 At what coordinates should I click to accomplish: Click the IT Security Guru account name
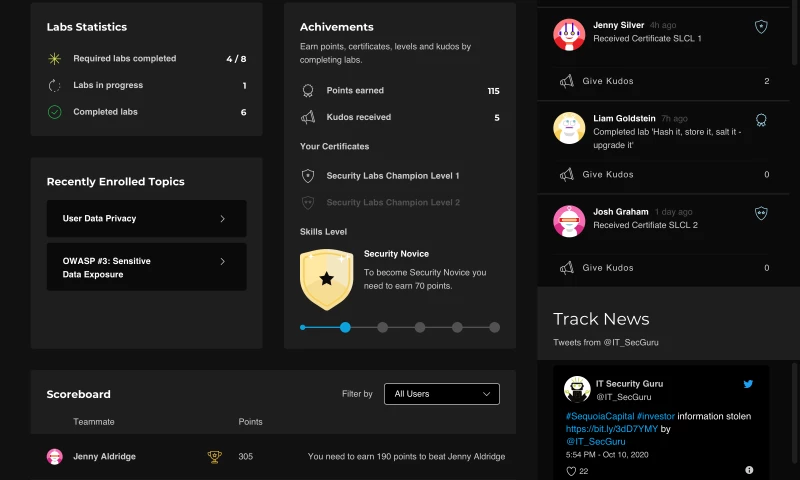[x=629, y=384]
